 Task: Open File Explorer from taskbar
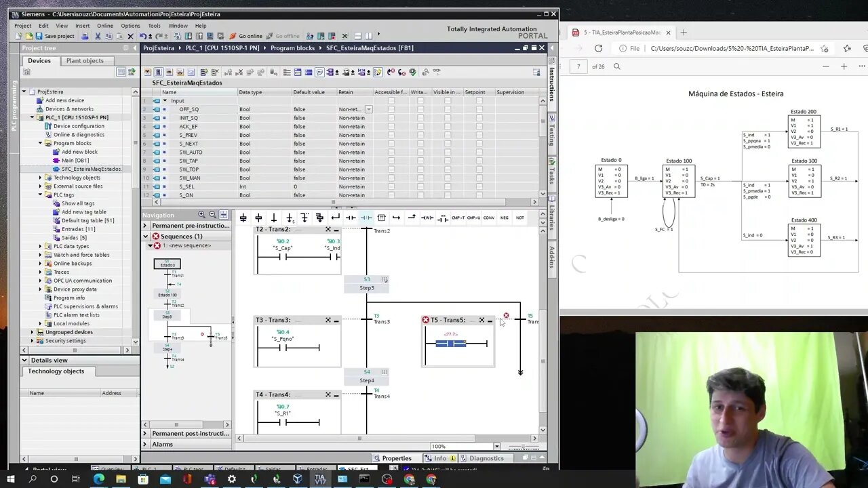(121, 479)
